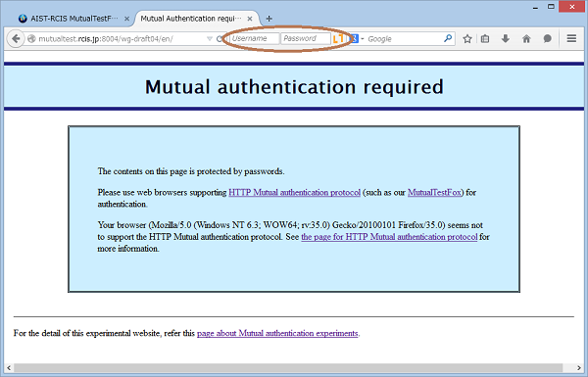Minimize the browser window
This screenshot has width=588, height=377.
pyautogui.click(x=535, y=7)
